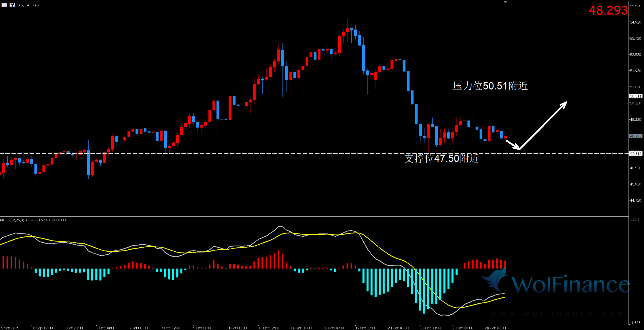Viewport: 644px width, 330px height.
Task: Open the Depth of Market icon
Action: 4,5
